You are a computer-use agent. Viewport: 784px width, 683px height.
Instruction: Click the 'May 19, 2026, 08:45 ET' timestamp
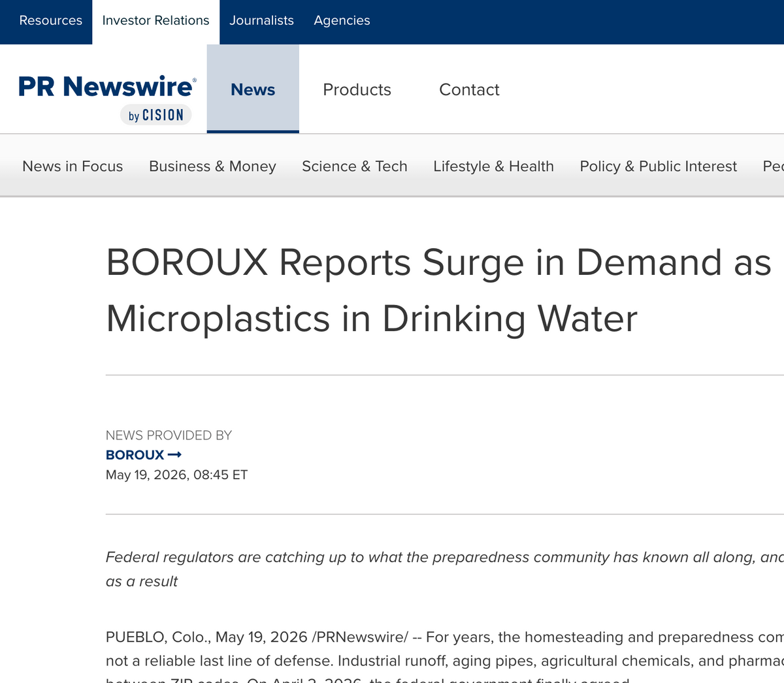click(176, 475)
